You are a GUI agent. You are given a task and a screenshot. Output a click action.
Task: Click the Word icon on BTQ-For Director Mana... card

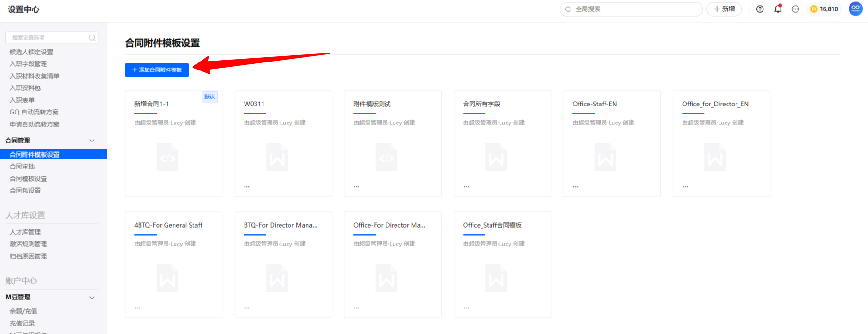[x=277, y=279]
